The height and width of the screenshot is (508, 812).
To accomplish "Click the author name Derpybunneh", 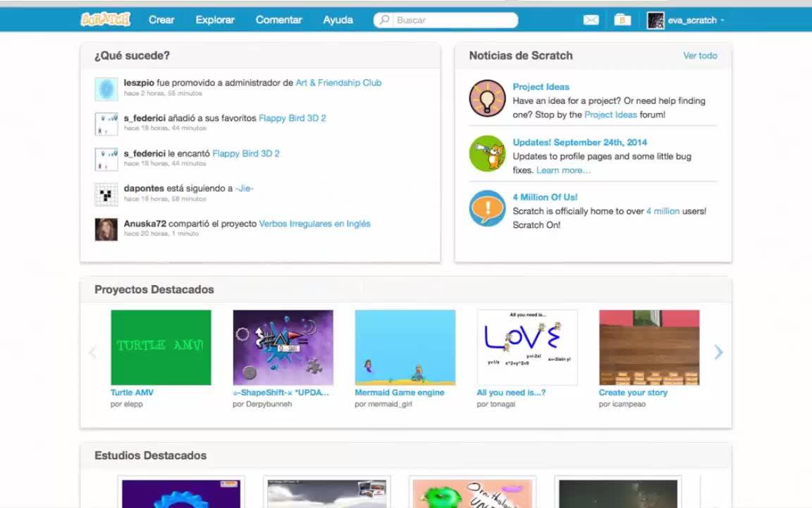I will (269, 404).
